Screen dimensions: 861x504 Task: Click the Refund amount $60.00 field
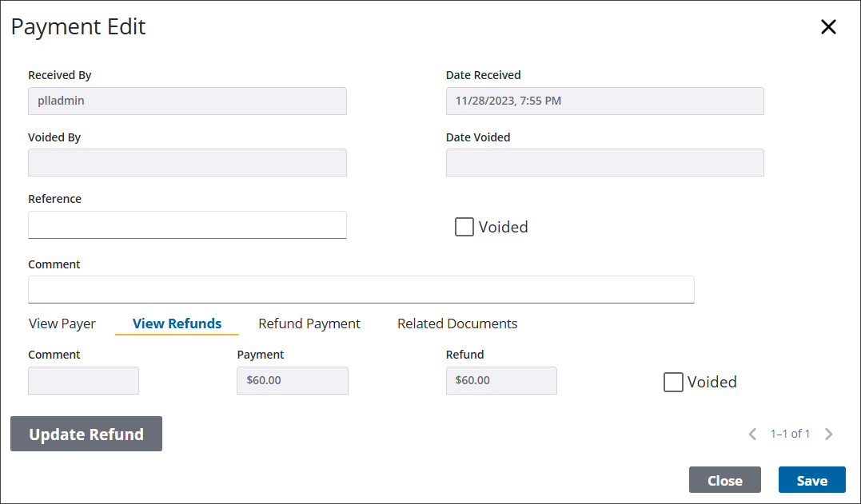501,381
